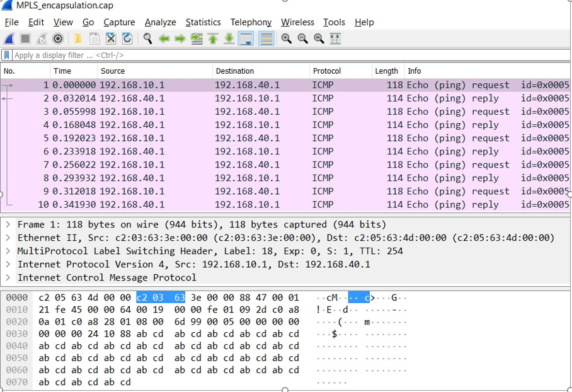Viewport: 572px width, 392px height.
Task: Start a new packet capture
Action: pos(8,38)
